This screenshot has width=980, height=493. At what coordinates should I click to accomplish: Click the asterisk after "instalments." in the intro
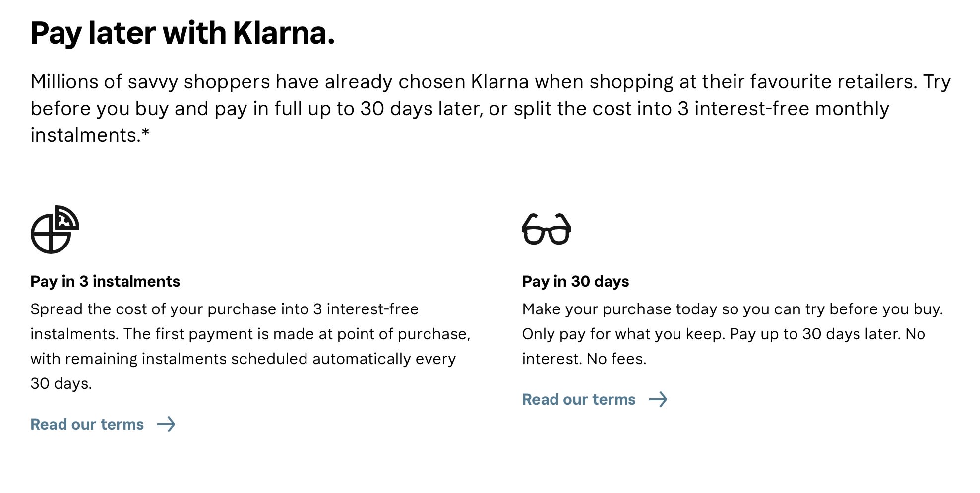145,133
